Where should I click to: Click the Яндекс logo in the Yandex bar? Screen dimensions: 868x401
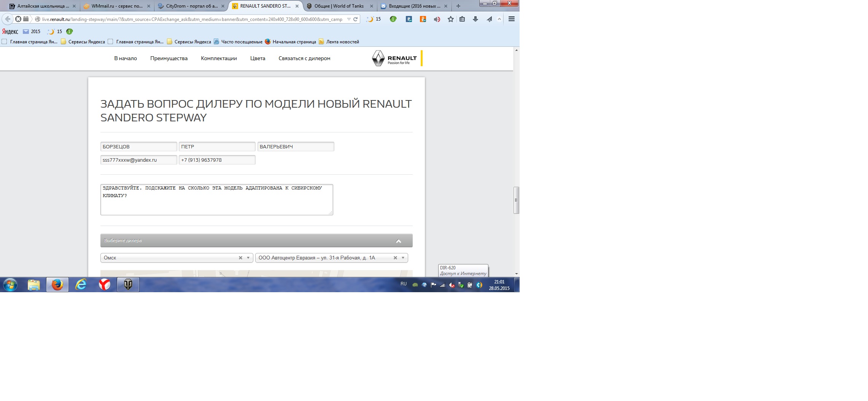[10, 32]
